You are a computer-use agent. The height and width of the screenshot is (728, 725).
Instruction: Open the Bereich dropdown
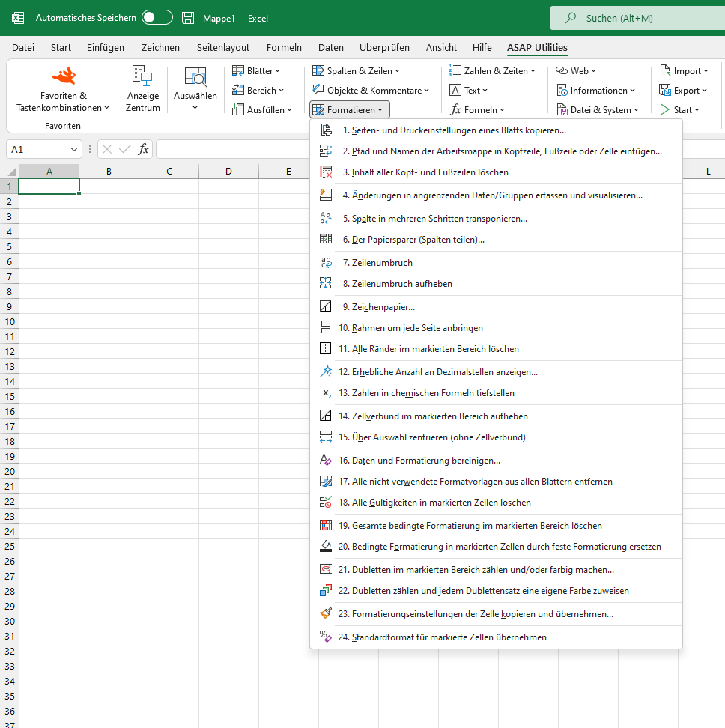click(258, 90)
